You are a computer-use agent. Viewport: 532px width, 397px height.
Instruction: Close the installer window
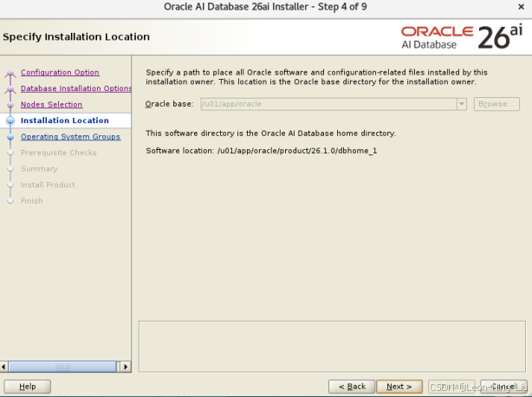[521, 7]
